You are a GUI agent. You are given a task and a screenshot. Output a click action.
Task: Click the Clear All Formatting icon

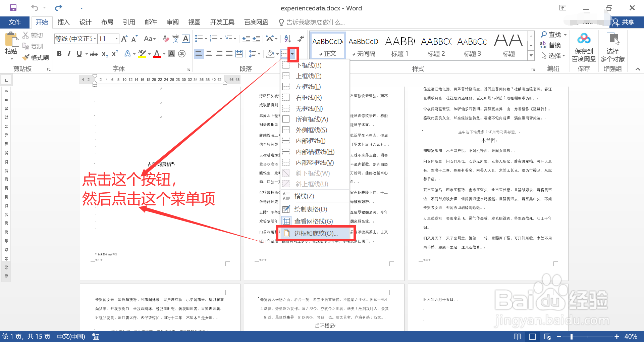click(165, 39)
